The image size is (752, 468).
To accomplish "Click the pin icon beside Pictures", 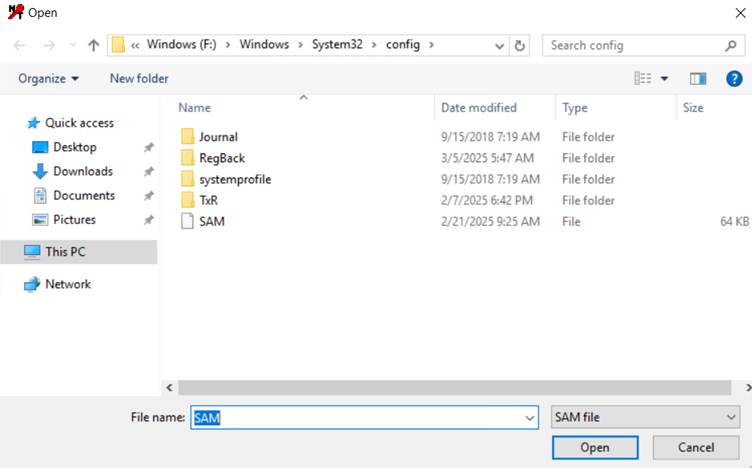I will [x=149, y=220].
